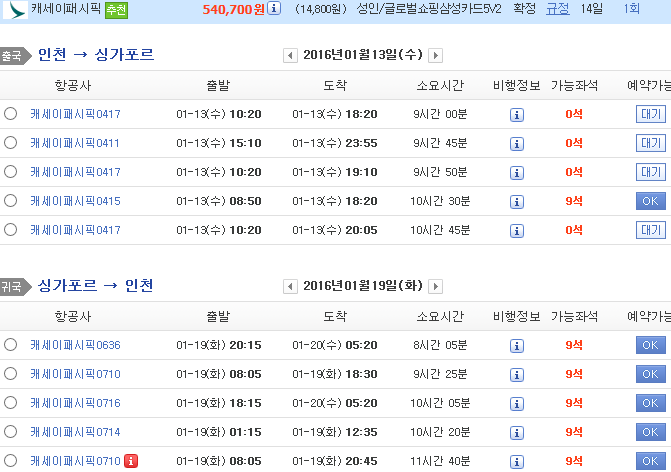Go to previous day before 2016년01월19일

click(290, 286)
